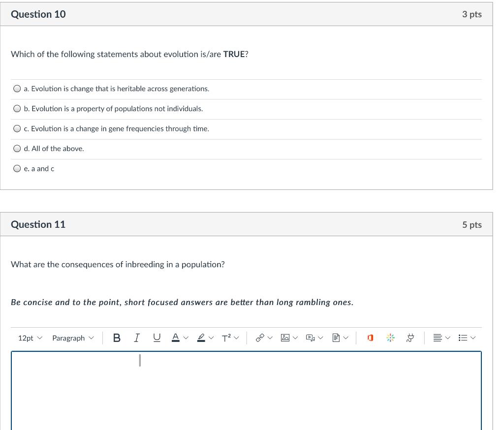The height and width of the screenshot is (430, 504).
Task: Expand the text color options arrow
Action: [186, 338]
